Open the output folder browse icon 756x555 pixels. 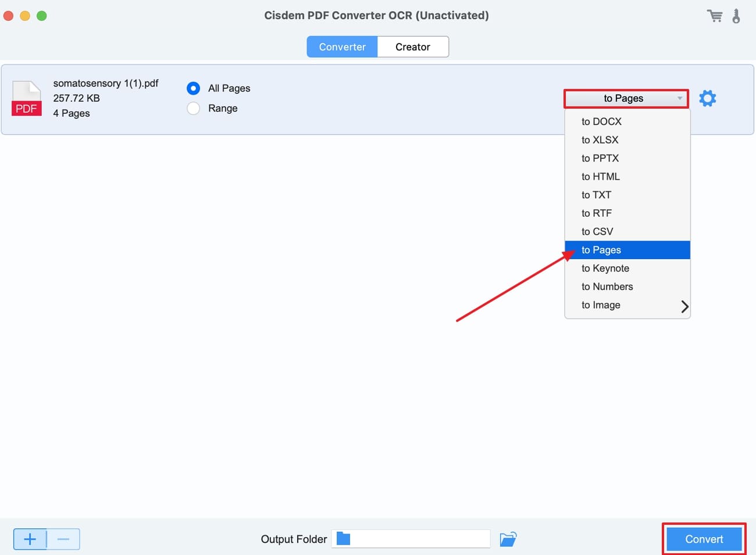click(x=508, y=539)
